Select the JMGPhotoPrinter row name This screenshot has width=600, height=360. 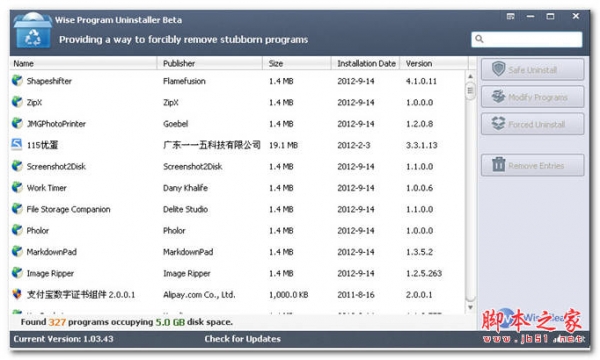point(56,124)
